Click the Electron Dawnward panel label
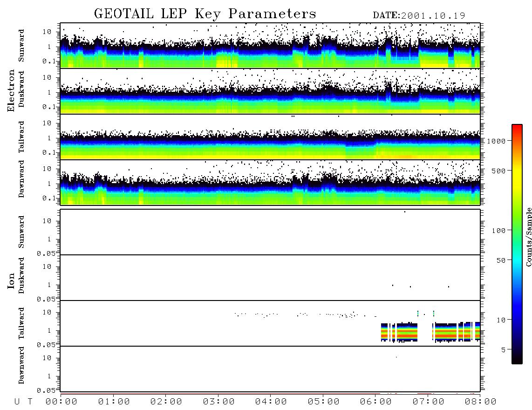The height and width of the screenshot is (410, 532). click(x=21, y=179)
